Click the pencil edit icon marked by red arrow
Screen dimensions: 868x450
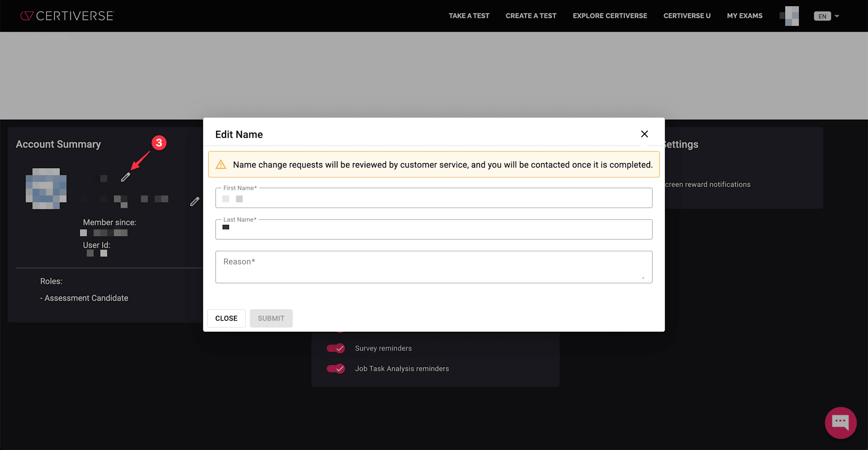tap(126, 177)
